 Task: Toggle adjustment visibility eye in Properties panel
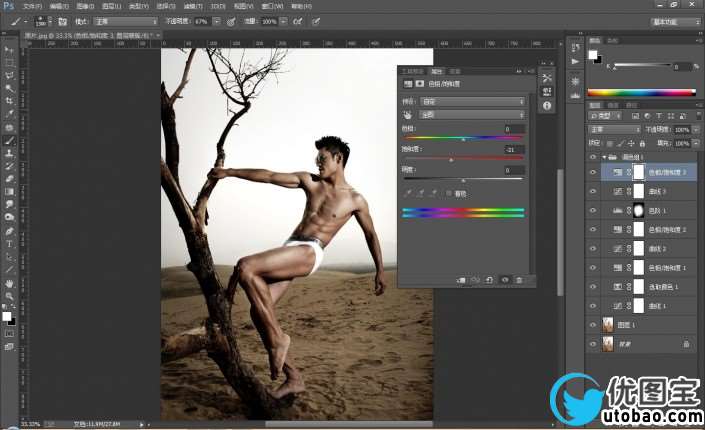coord(504,280)
